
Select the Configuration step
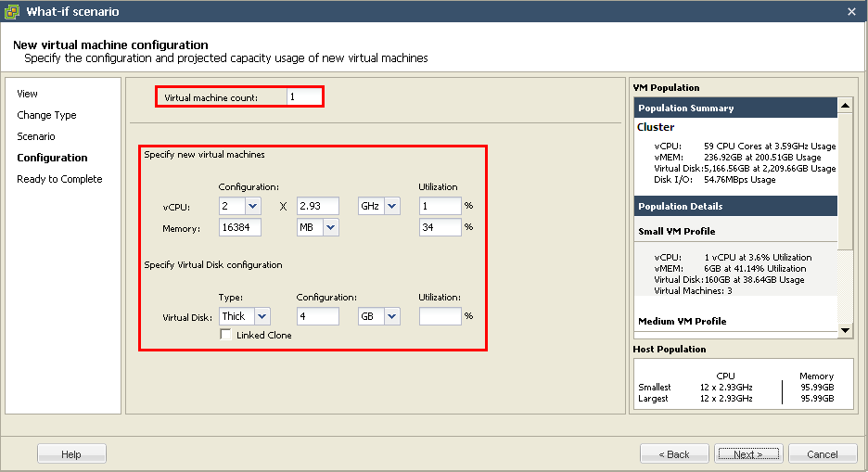52,158
